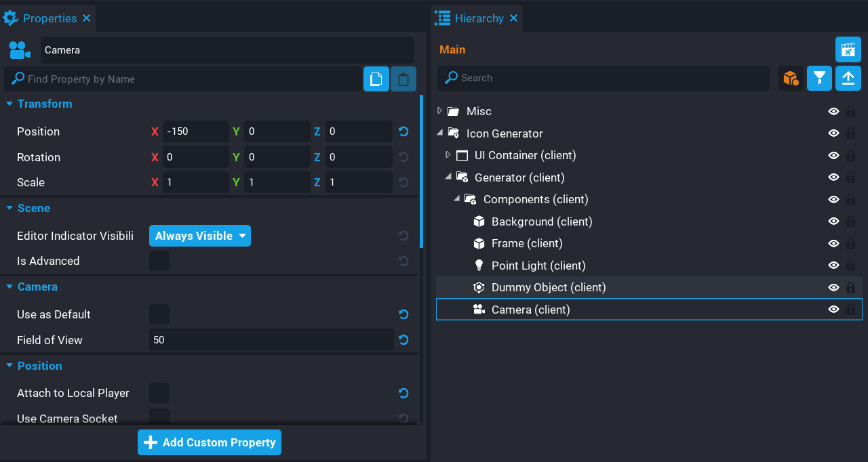Toggle the Use as Default checkbox
Screen dimensions: 868x462
[159, 314]
